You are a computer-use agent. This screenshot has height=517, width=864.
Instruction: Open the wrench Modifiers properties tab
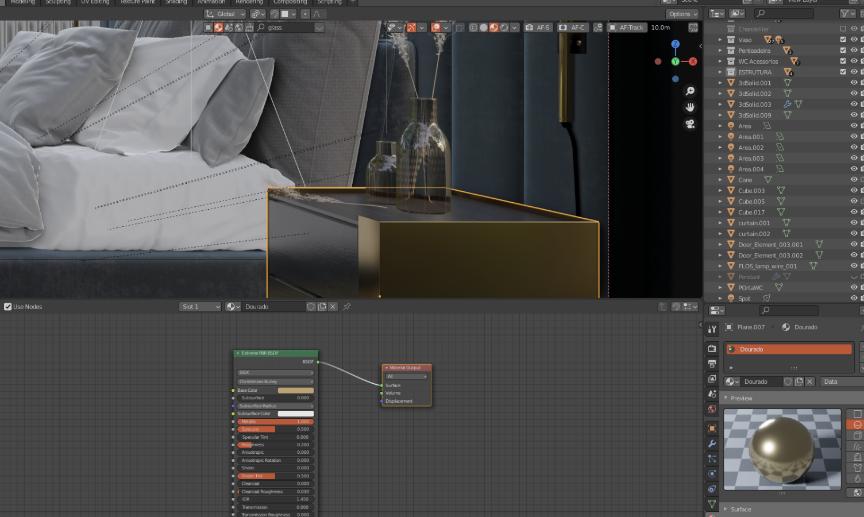[711, 442]
